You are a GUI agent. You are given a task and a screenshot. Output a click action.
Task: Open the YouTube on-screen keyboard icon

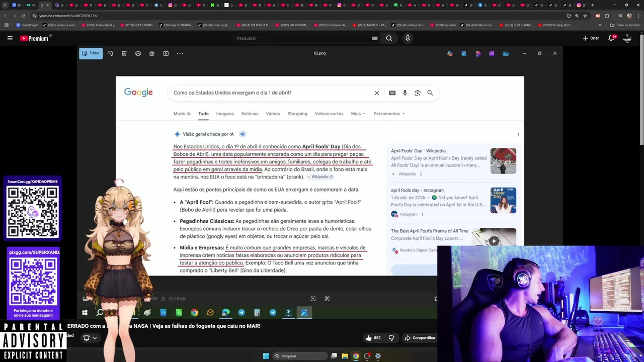pyautogui.click(x=374, y=38)
